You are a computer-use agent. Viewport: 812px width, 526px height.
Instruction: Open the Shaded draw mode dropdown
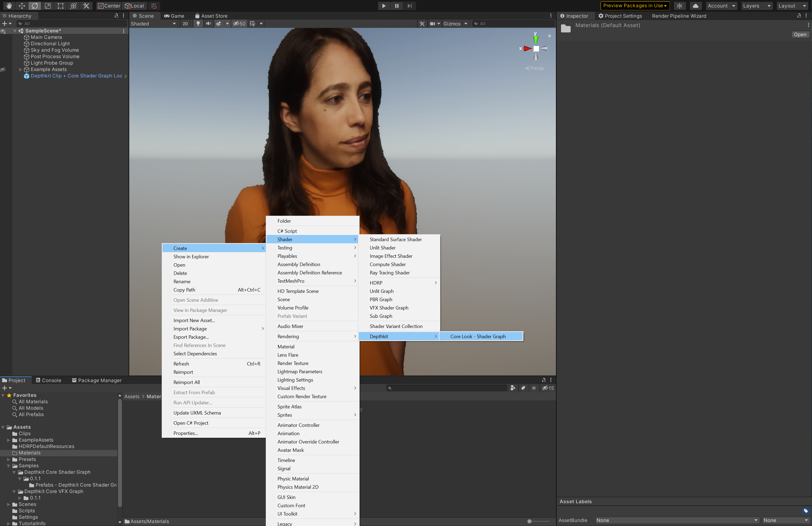point(154,24)
